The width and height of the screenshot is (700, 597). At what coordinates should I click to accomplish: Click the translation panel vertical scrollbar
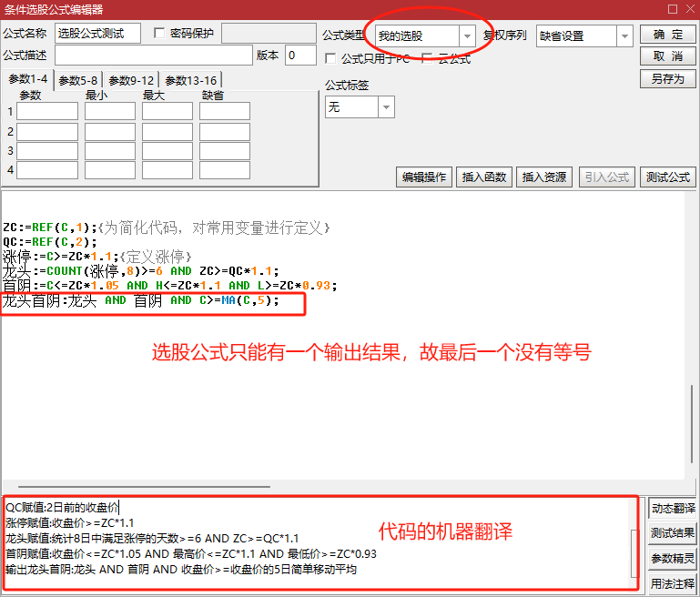pyautogui.click(x=634, y=553)
